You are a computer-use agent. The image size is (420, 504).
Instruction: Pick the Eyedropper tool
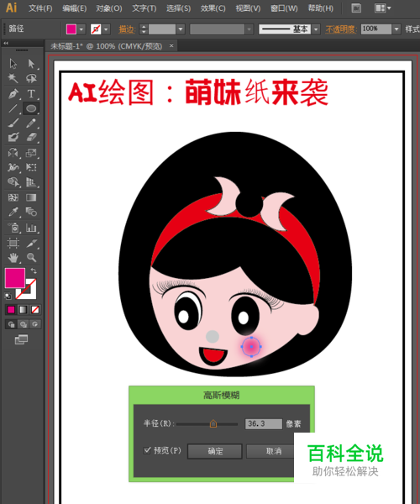[x=13, y=212]
